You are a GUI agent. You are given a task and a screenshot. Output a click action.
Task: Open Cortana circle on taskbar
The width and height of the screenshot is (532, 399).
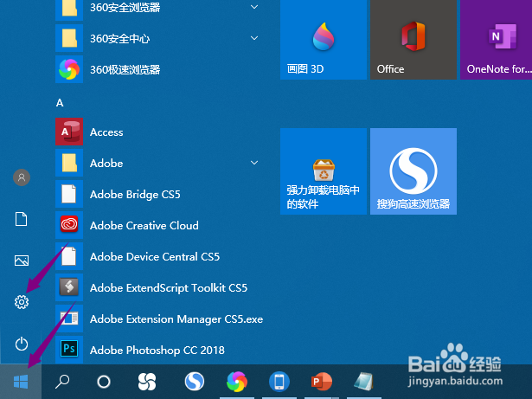pyautogui.click(x=104, y=382)
